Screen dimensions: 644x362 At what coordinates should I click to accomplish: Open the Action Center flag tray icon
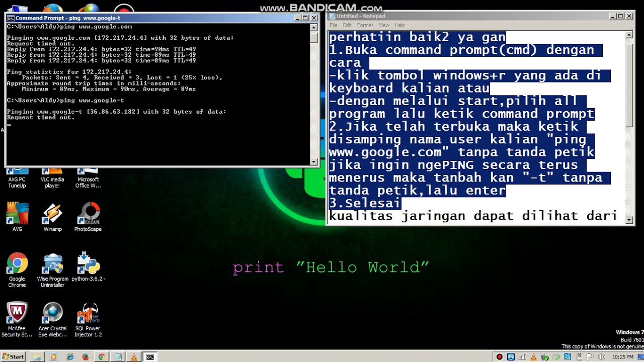[590, 357]
